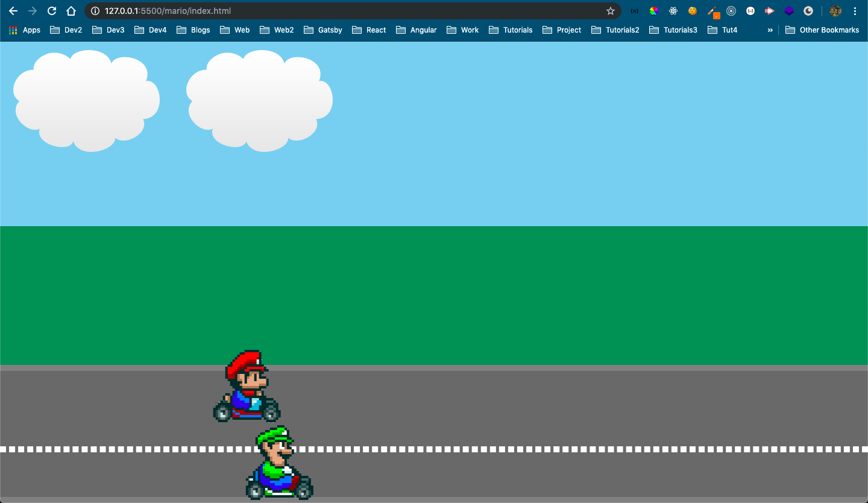This screenshot has width=868, height=503.
Task: Open the curly-braces extension icon
Action: click(634, 11)
